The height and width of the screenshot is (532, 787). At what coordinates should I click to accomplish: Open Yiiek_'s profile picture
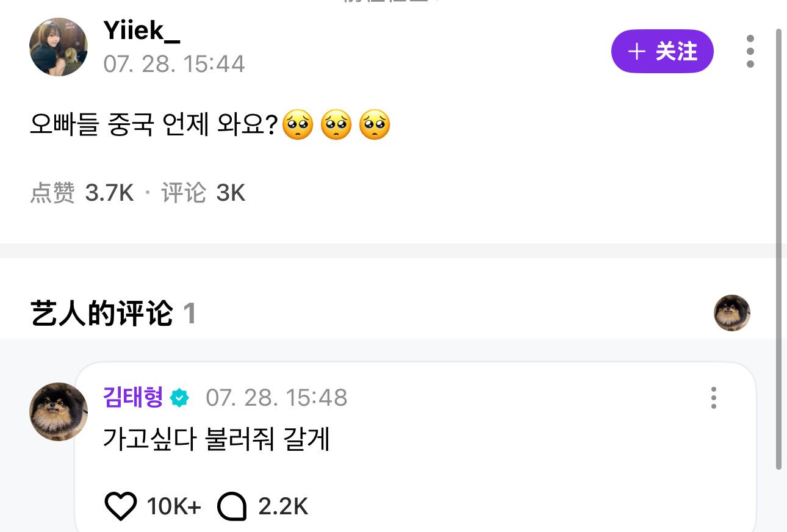[x=59, y=47]
